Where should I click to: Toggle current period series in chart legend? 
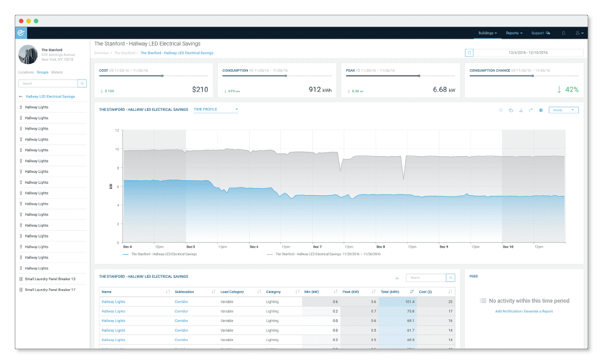[160, 254]
